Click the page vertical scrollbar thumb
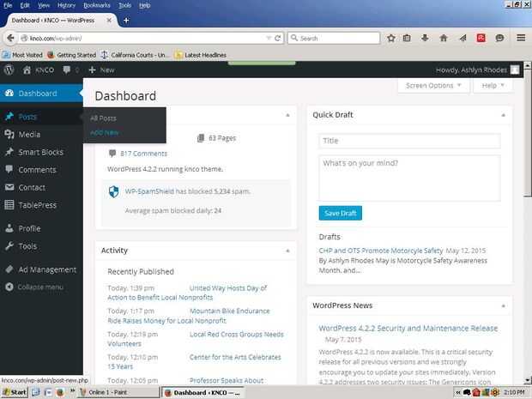This screenshot has height=399, width=532. click(527, 133)
